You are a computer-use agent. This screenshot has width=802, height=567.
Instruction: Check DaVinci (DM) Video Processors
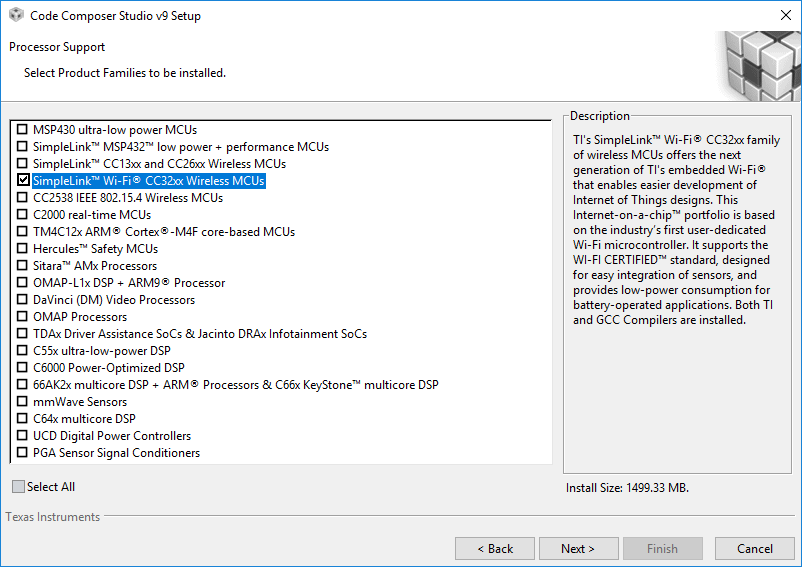click(x=22, y=299)
